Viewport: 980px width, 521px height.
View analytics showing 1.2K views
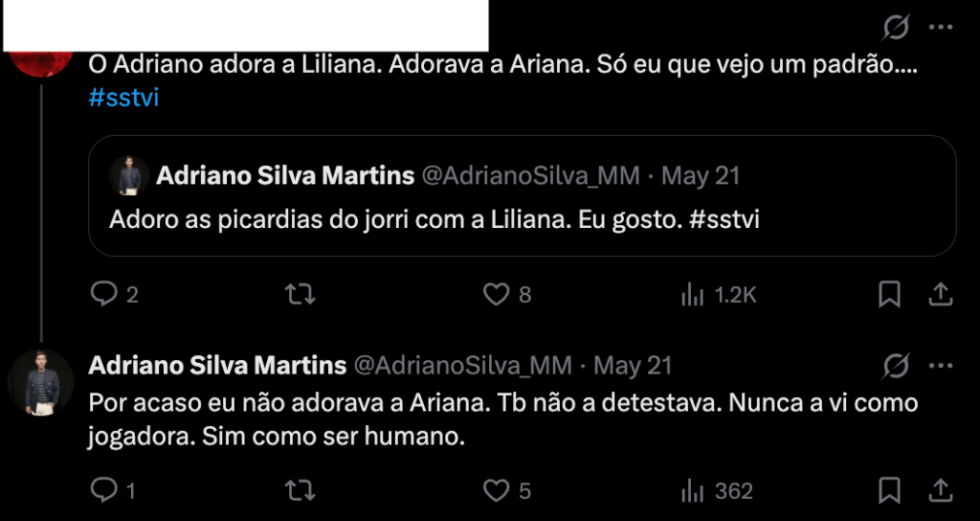point(718,295)
